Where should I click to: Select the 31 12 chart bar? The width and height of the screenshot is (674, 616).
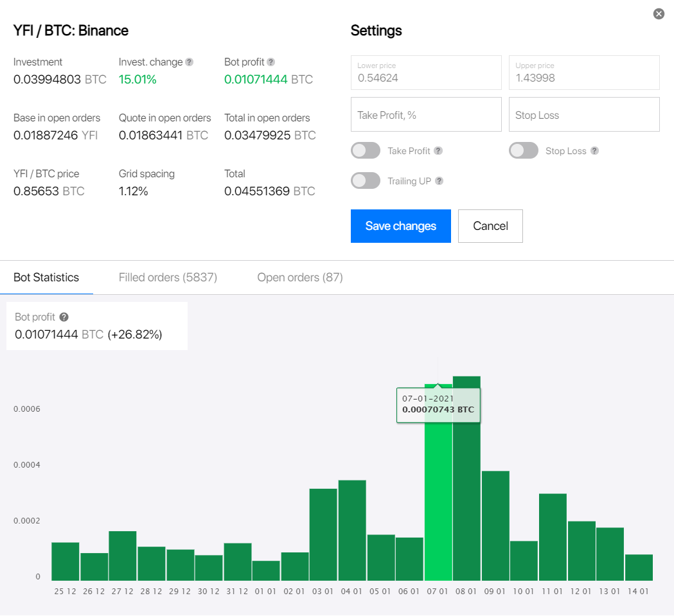(x=238, y=562)
